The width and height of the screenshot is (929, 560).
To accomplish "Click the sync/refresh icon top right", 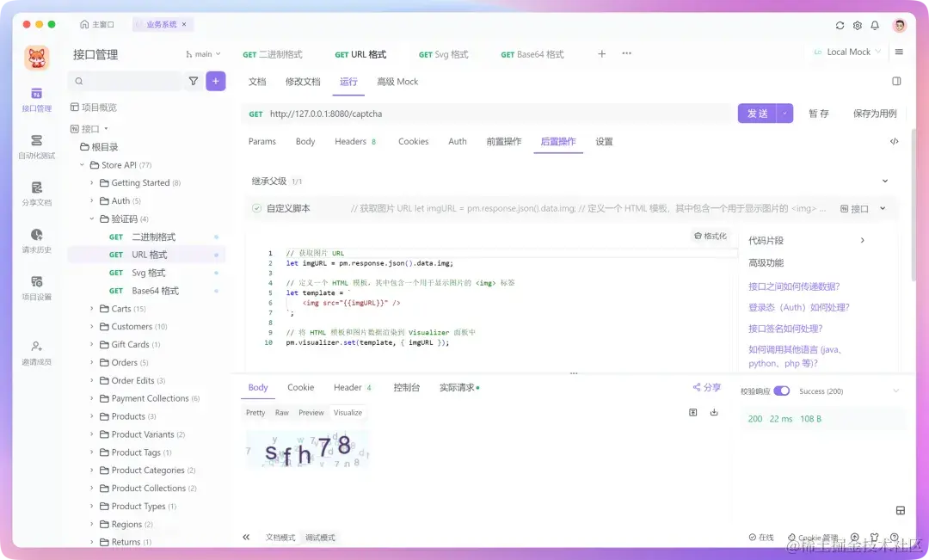I will point(840,26).
